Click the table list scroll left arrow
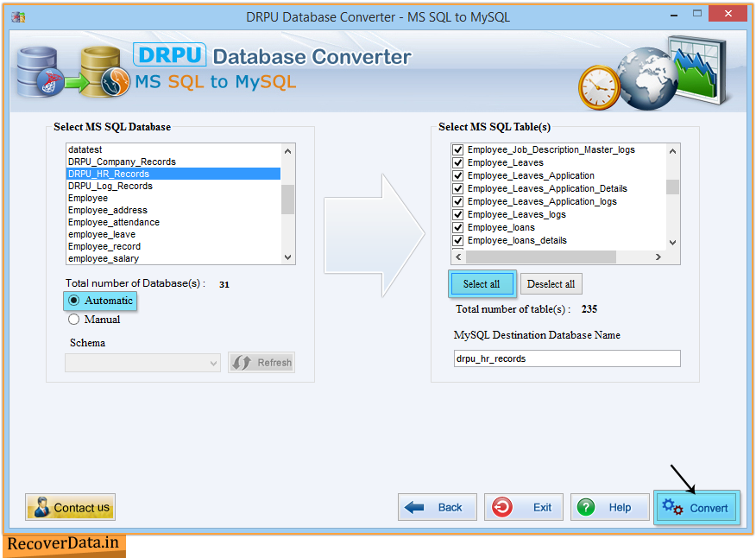756x558 pixels. (458, 257)
